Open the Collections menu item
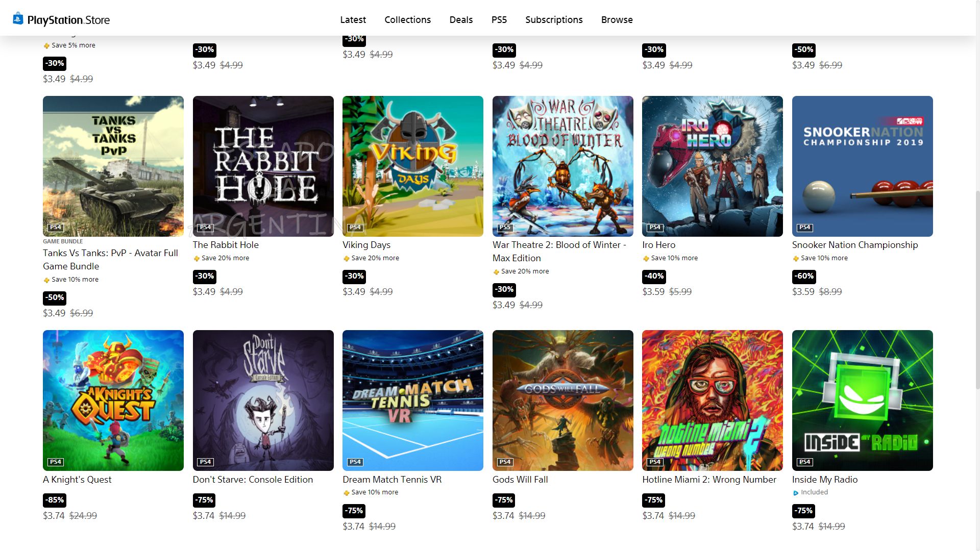Image resolution: width=980 pixels, height=551 pixels. click(x=407, y=19)
